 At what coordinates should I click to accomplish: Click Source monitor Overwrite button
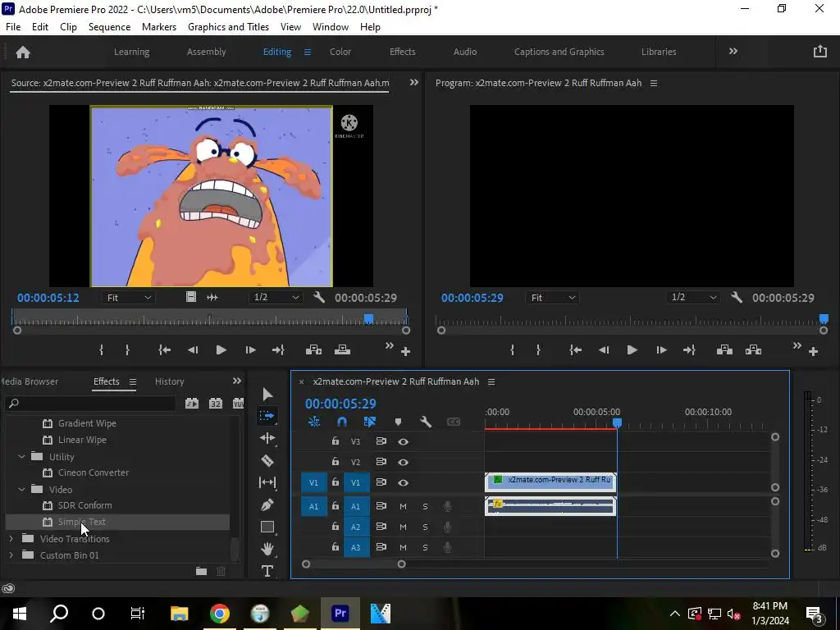click(342, 349)
